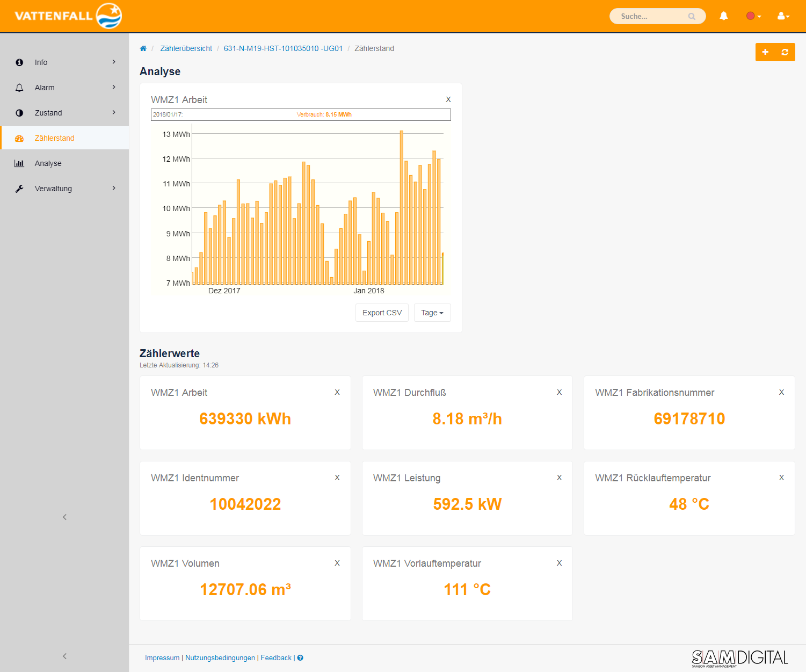
Task: Focus the Suche search field
Action: [657, 16]
